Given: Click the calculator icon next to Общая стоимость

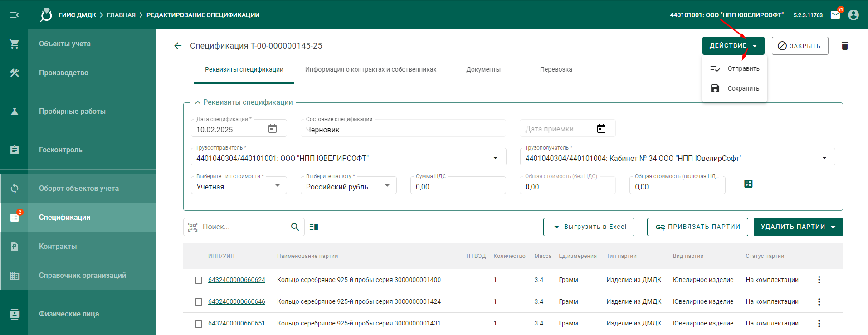Looking at the screenshot, I should pos(749,184).
